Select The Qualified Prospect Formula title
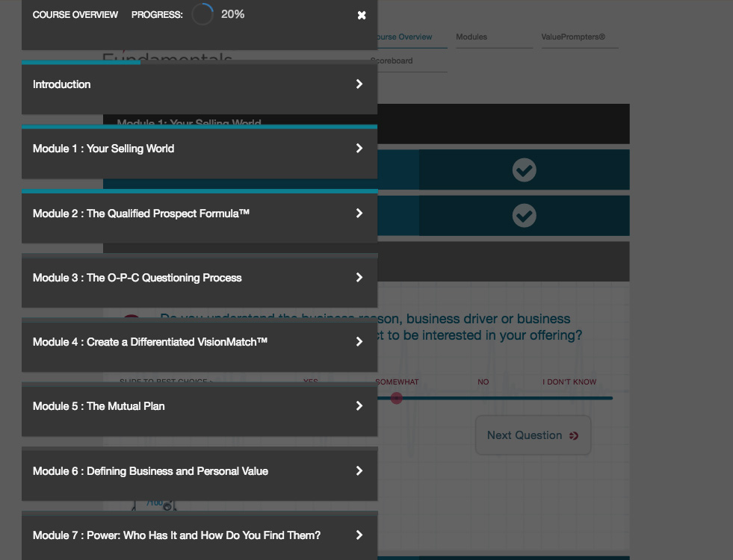Image resolution: width=733 pixels, height=560 pixels. (x=141, y=214)
